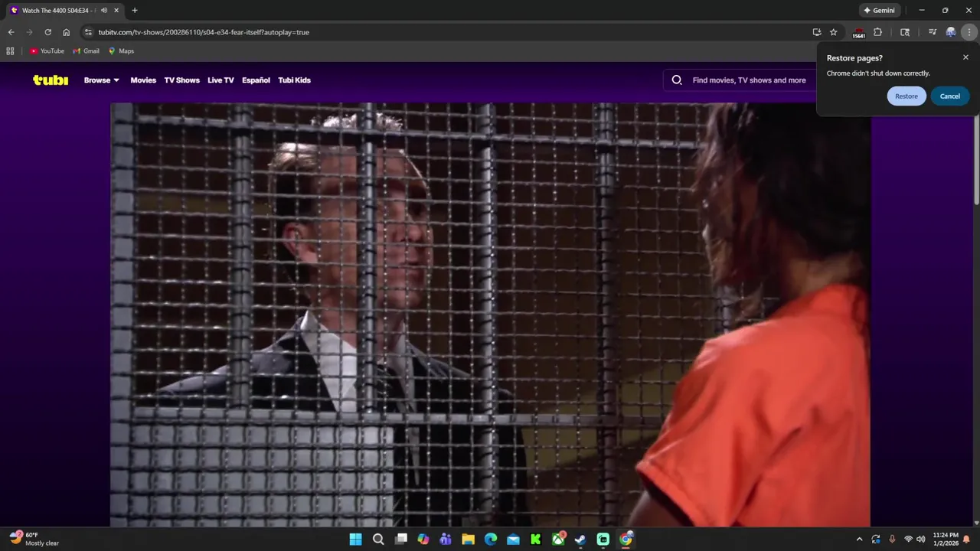Mute the tab via speaker icon
The width and height of the screenshot is (980, 551).
pos(104,11)
